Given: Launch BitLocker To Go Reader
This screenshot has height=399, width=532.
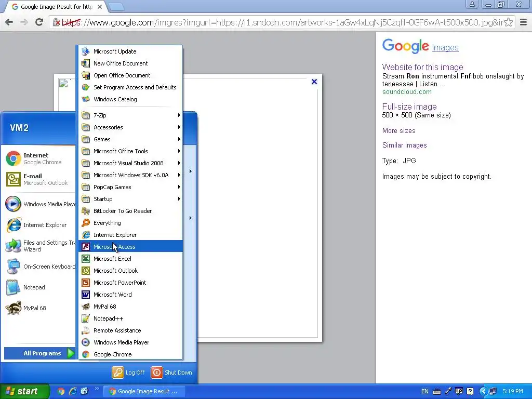Looking at the screenshot, I should pos(130,211).
